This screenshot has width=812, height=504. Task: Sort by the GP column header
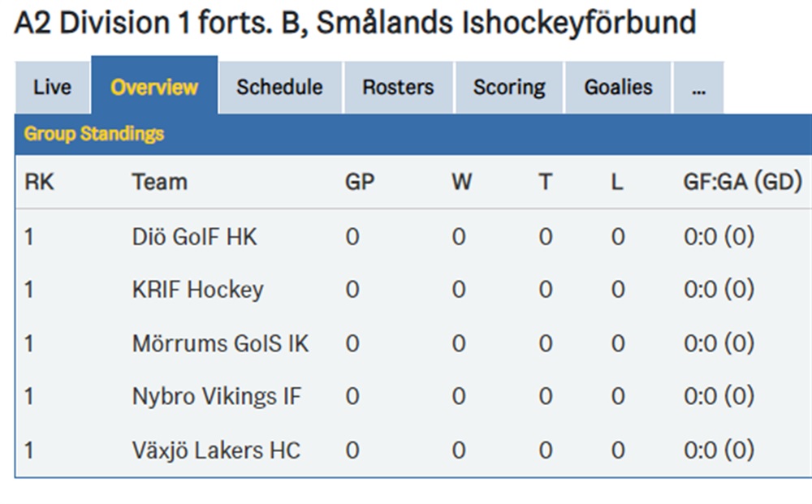click(x=360, y=182)
